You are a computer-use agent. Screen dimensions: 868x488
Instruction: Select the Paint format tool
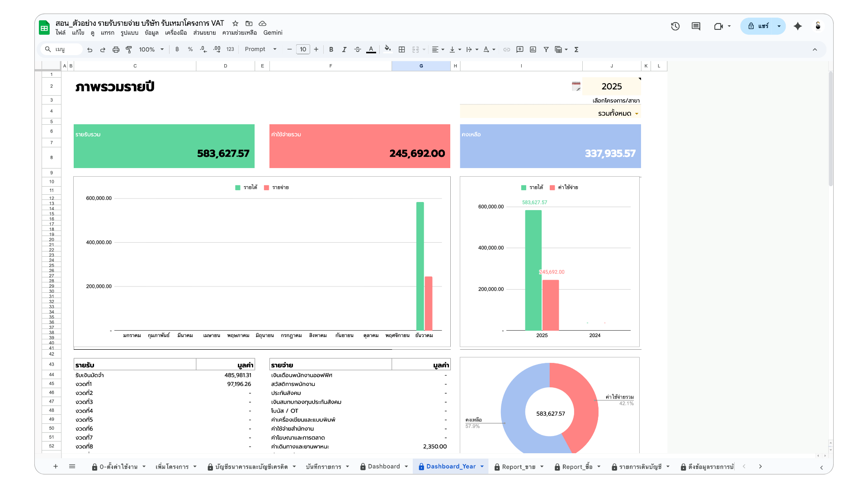pyautogui.click(x=129, y=50)
